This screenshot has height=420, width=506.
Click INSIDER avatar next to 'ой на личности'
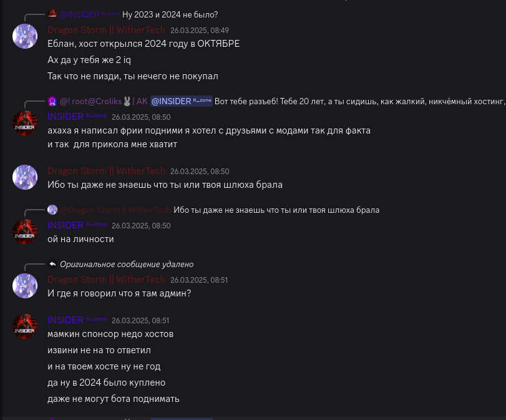(x=25, y=232)
